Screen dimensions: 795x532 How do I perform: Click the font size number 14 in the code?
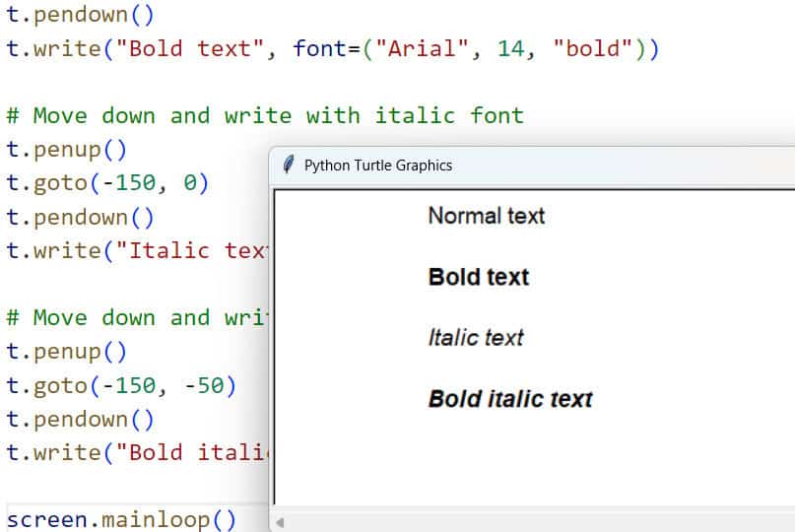(x=510, y=49)
